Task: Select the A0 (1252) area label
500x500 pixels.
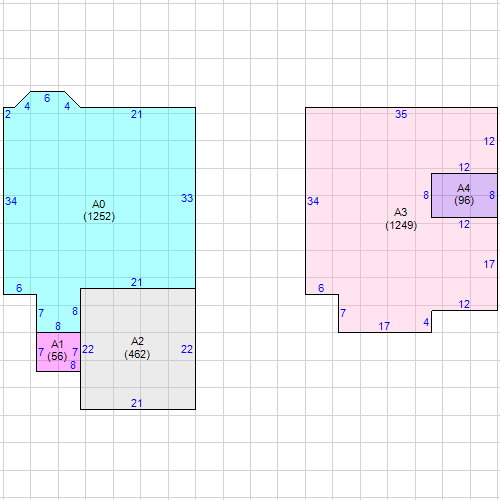Action: 99,210
